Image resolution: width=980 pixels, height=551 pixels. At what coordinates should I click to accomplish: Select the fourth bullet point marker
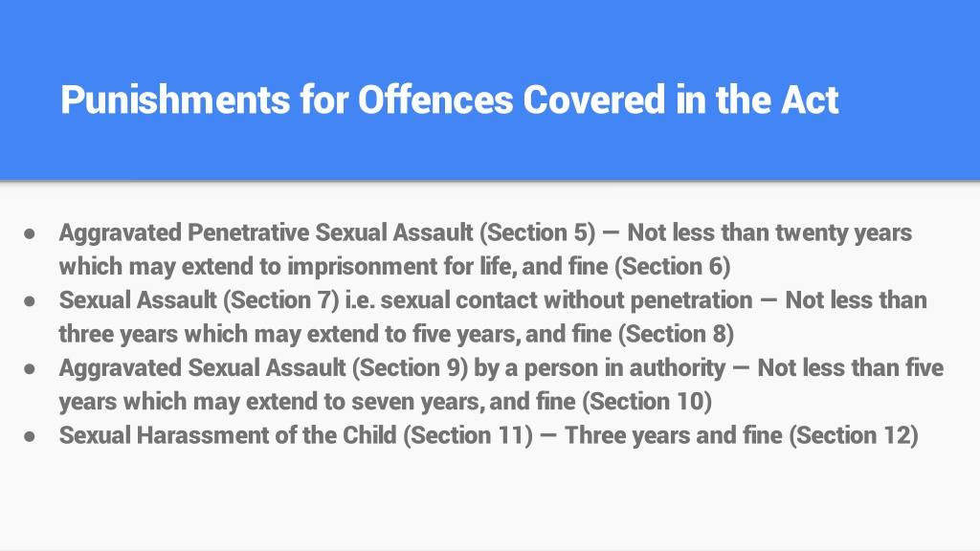click(x=30, y=436)
